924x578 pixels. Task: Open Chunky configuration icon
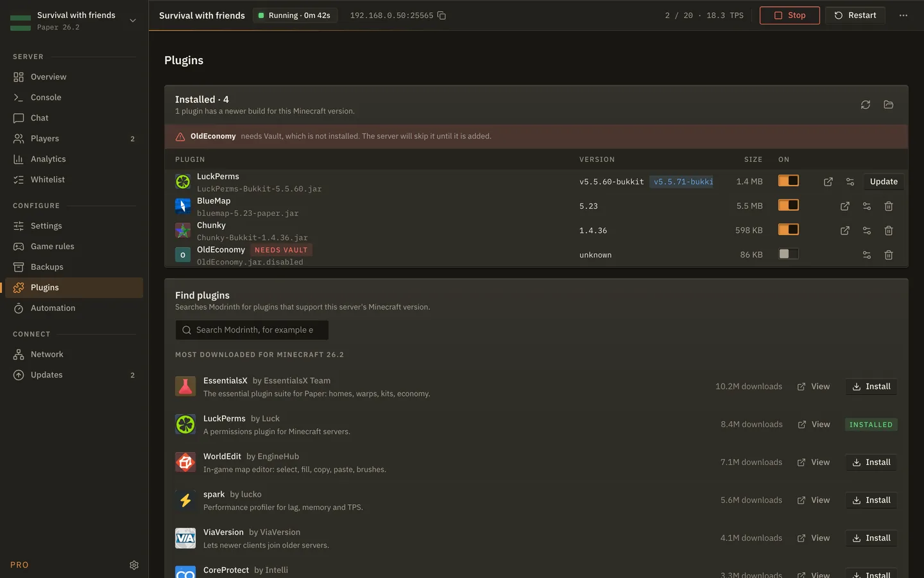[867, 231]
